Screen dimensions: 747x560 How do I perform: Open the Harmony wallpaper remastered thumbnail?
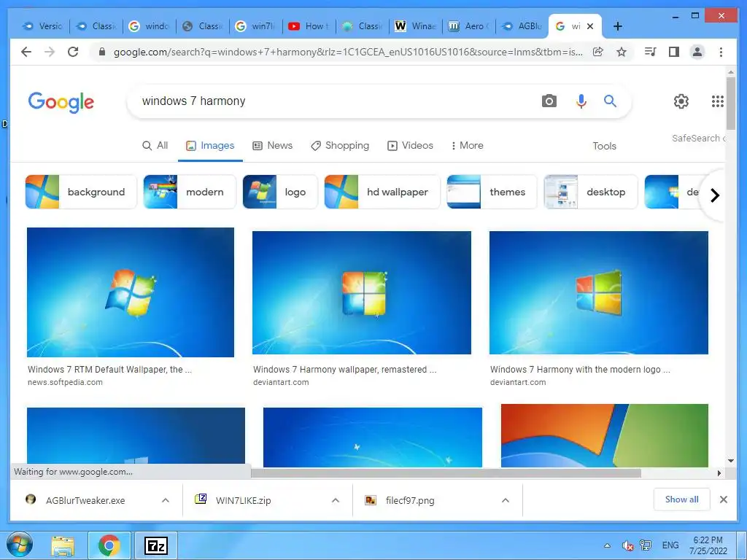[x=362, y=293]
